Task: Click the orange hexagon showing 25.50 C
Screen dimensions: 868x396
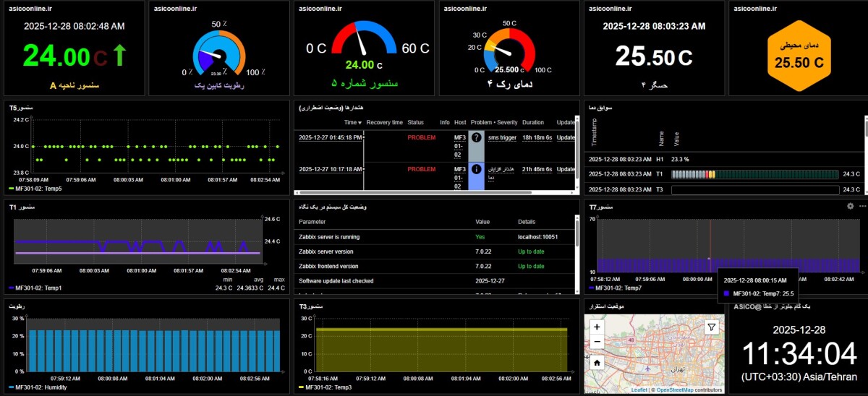Action: tap(799, 55)
